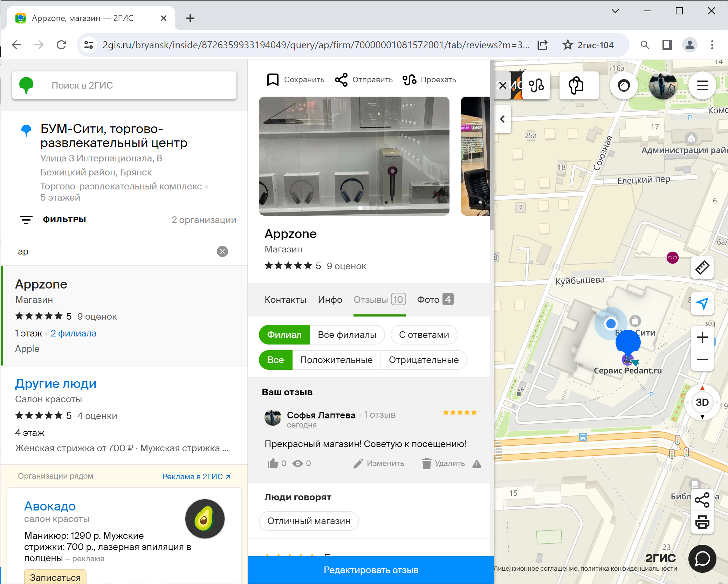Collapse the side panel with the chevron arrow
Image resolution: width=728 pixels, height=584 pixels.
click(502, 119)
